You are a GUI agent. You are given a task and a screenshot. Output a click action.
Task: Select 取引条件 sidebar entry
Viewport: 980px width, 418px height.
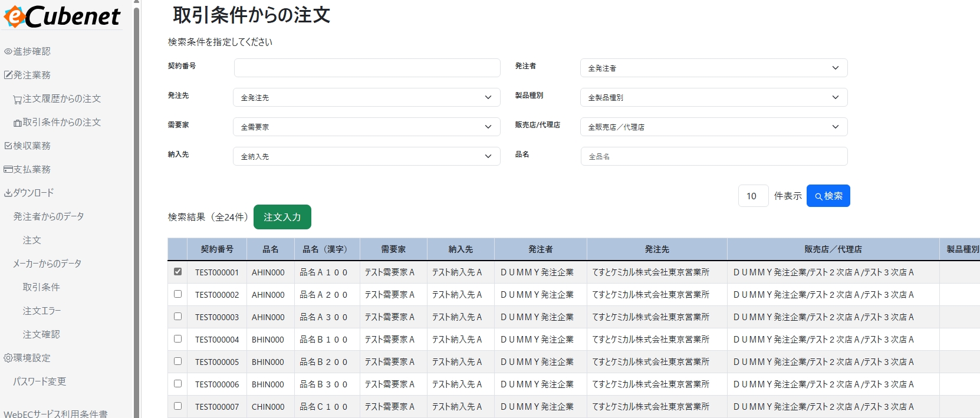[x=41, y=287]
